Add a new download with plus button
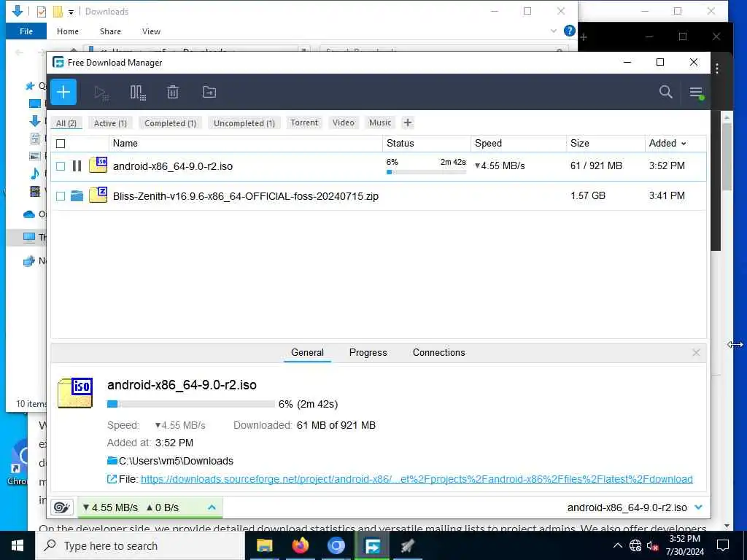 63,92
